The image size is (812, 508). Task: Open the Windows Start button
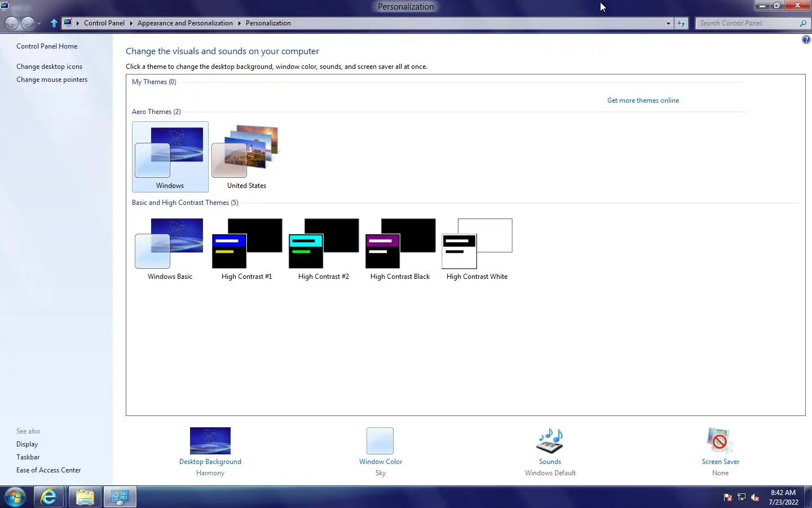click(x=15, y=497)
